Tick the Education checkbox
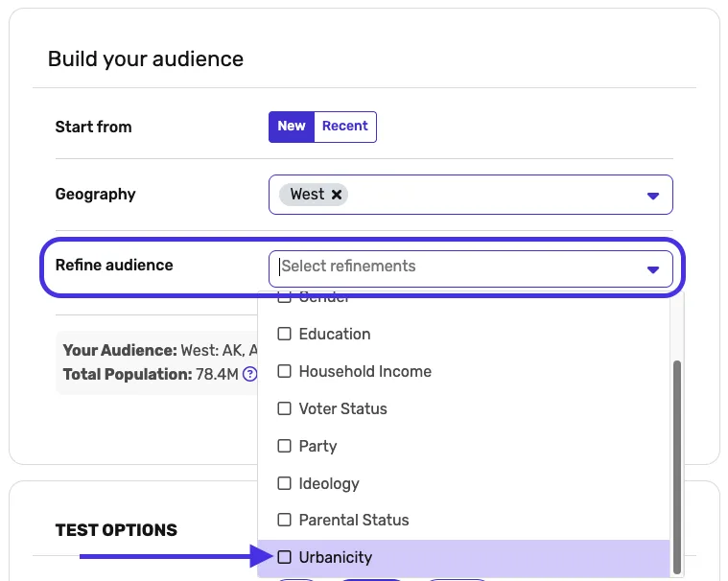 click(284, 335)
